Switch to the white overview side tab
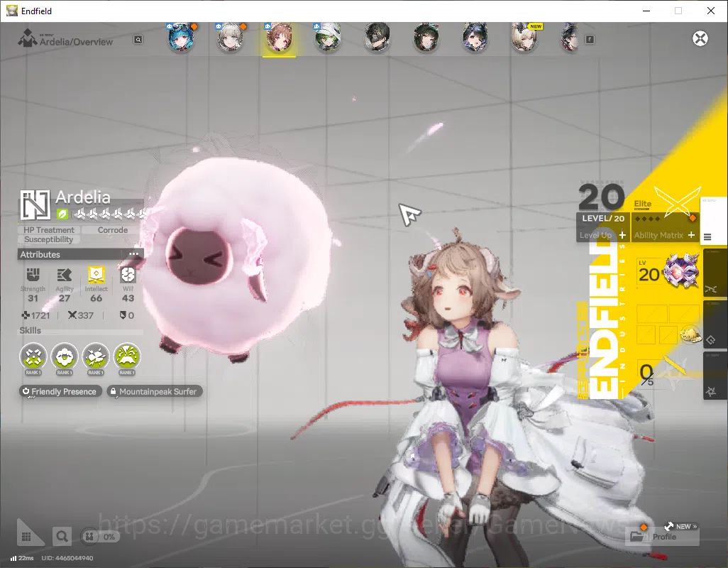 [714, 219]
